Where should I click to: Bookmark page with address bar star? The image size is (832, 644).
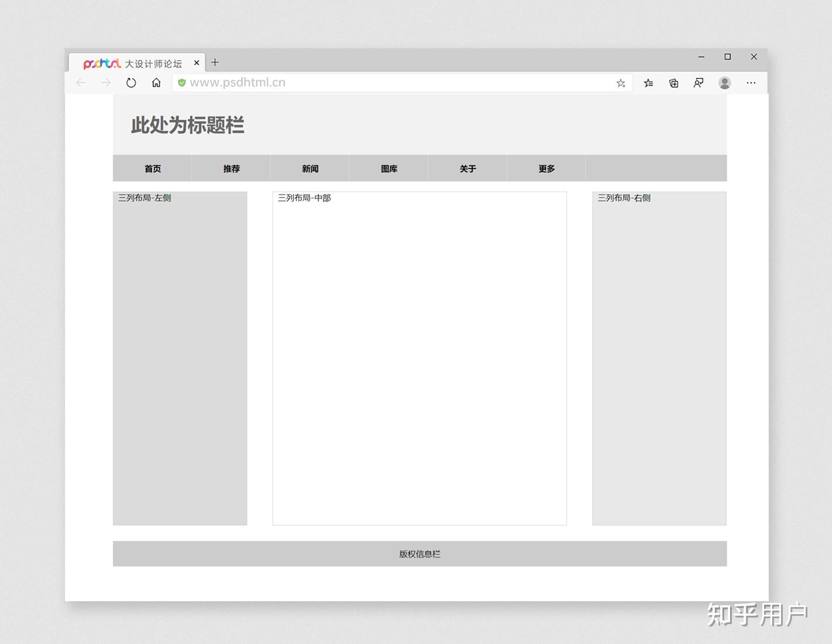[621, 83]
